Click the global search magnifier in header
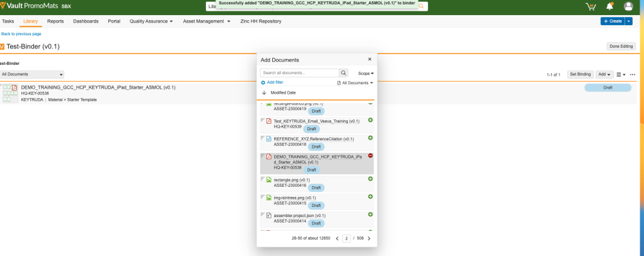Viewport: 644px width, 256px height. pyautogui.click(x=421, y=6)
